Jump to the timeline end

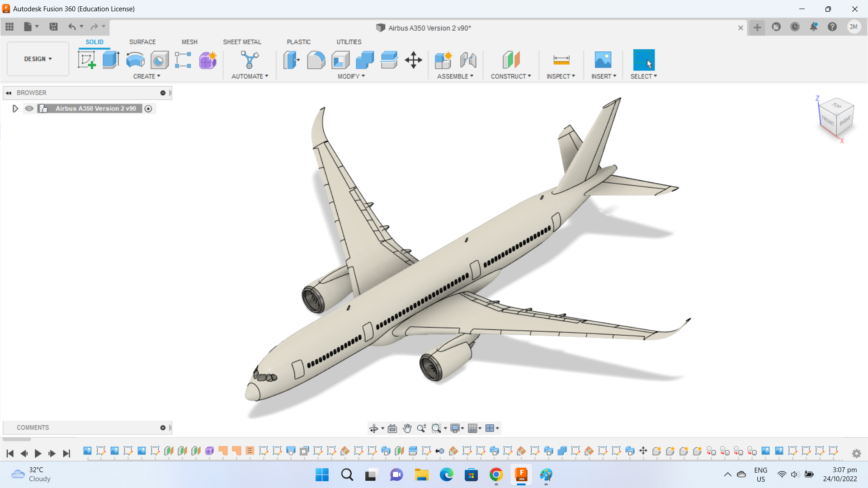[66, 453]
